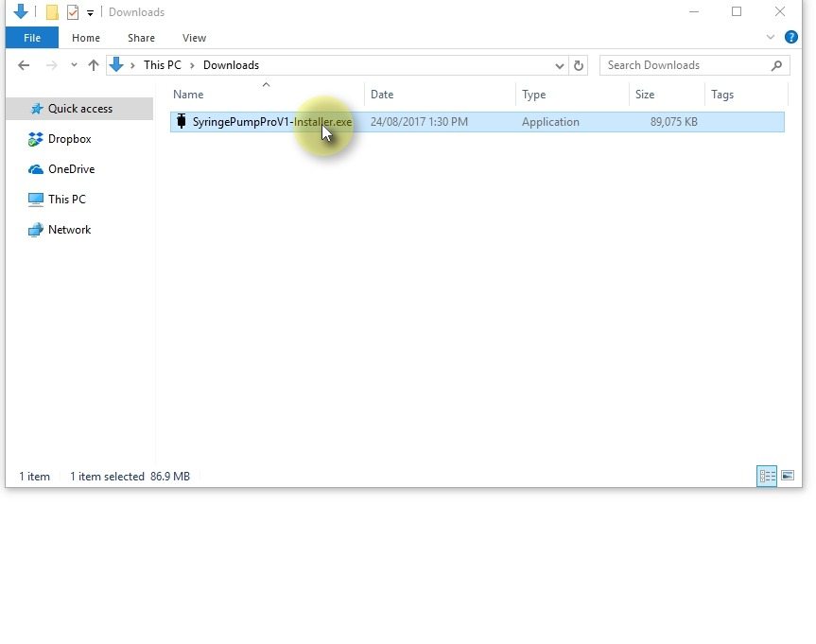Select Network in navigation pane
This screenshot has width=816, height=644.
pos(69,230)
